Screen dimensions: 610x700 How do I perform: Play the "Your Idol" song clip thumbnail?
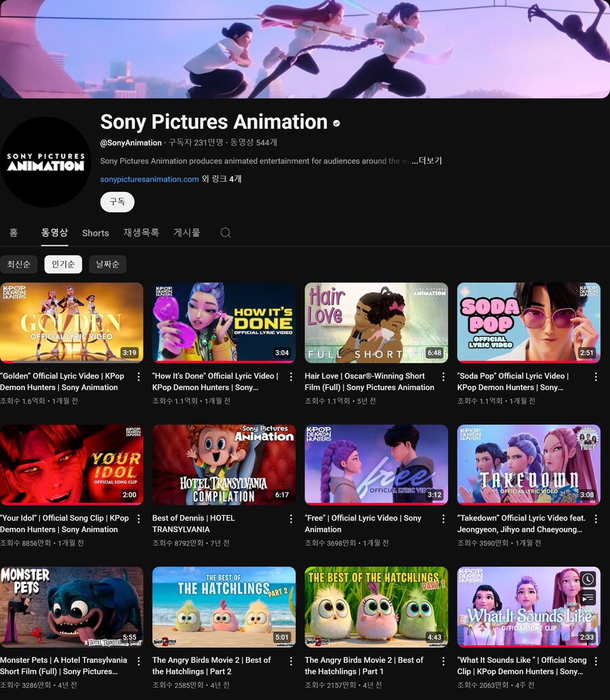[71, 464]
